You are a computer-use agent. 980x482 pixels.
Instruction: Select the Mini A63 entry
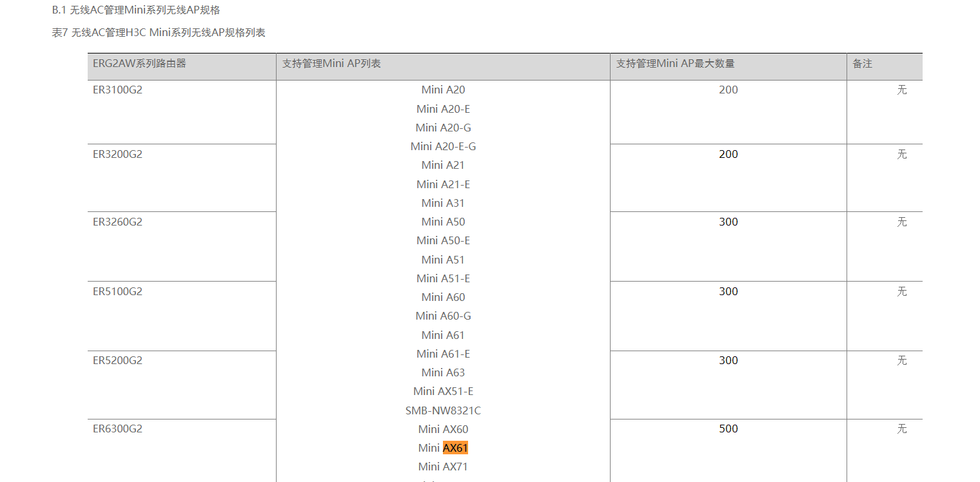pyautogui.click(x=443, y=372)
